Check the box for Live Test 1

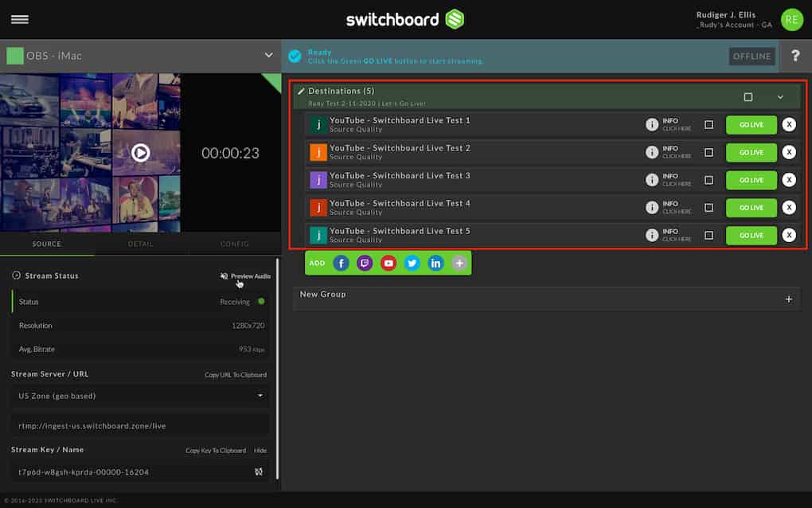click(x=709, y=125)
